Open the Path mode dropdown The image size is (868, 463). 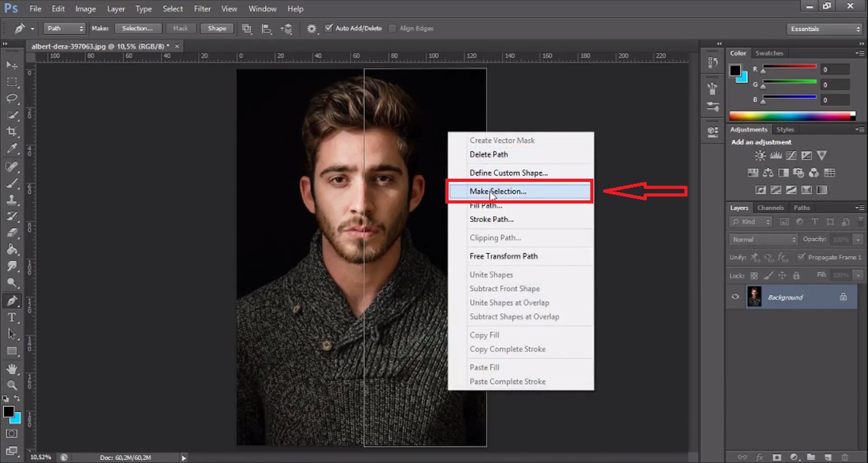point(64,29)
